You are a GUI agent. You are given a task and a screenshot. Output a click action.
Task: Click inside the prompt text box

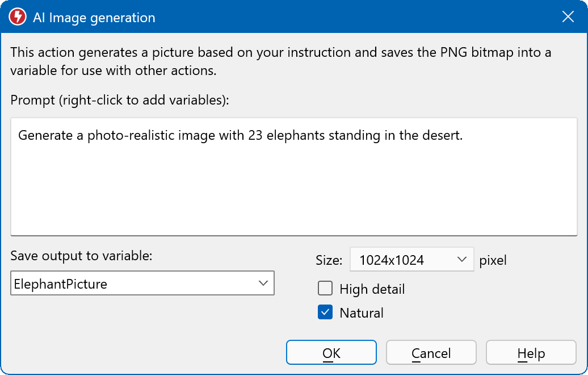294,188
